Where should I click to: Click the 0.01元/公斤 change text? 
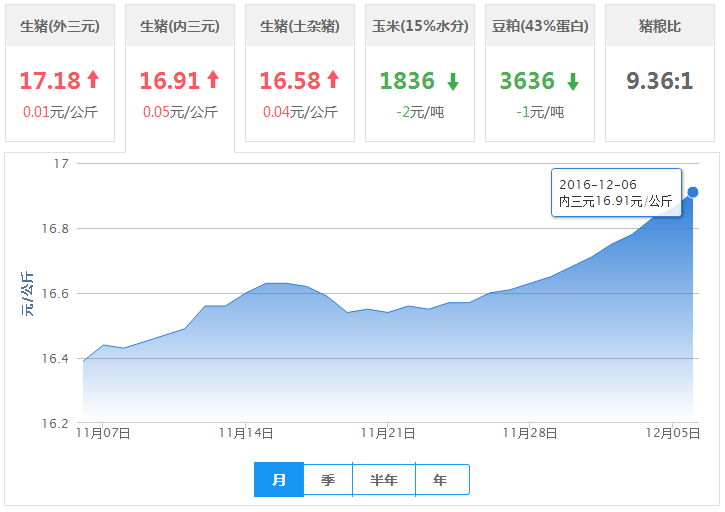[x=60, y=112]
